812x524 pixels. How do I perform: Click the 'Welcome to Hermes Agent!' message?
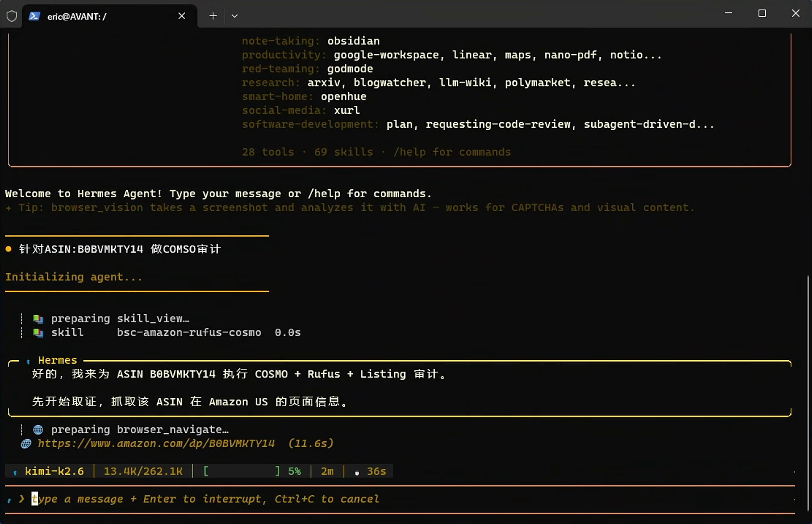(218, 193)
